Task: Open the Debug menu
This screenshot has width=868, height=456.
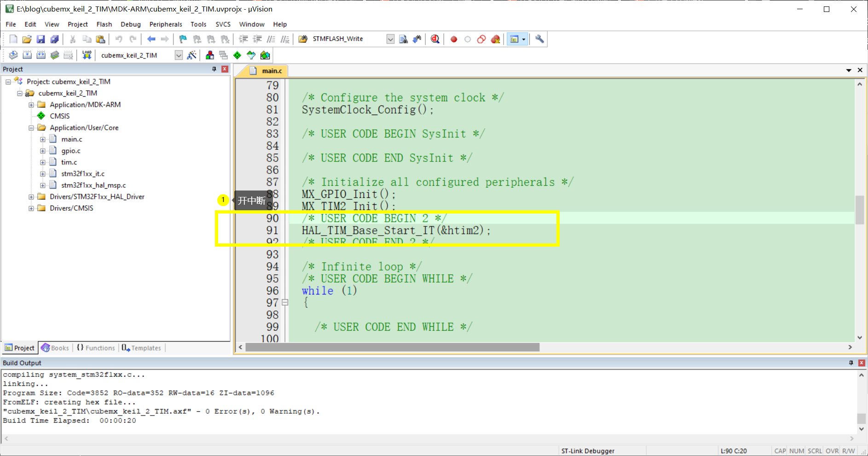Action: coord(131,24)
